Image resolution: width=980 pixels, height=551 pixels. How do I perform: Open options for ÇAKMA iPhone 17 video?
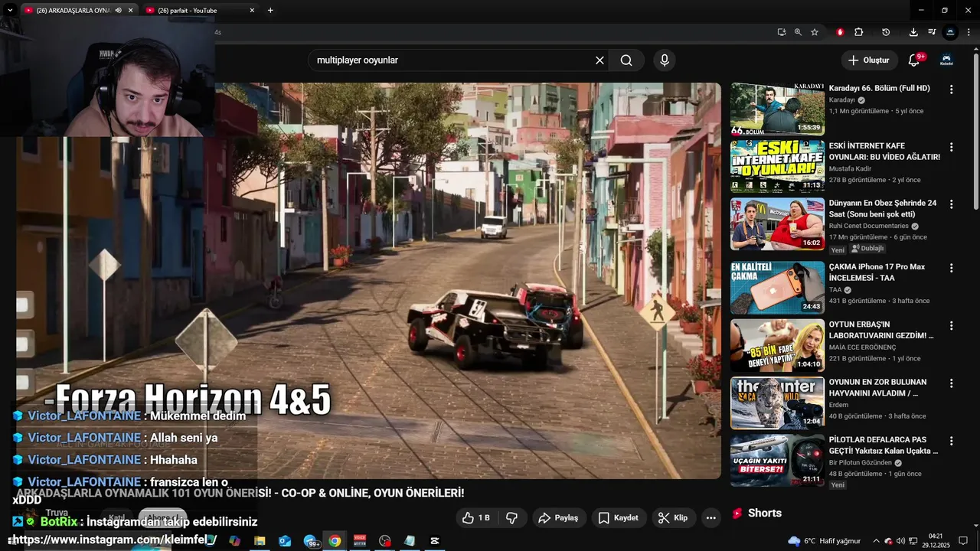click(x=952, y=268)
